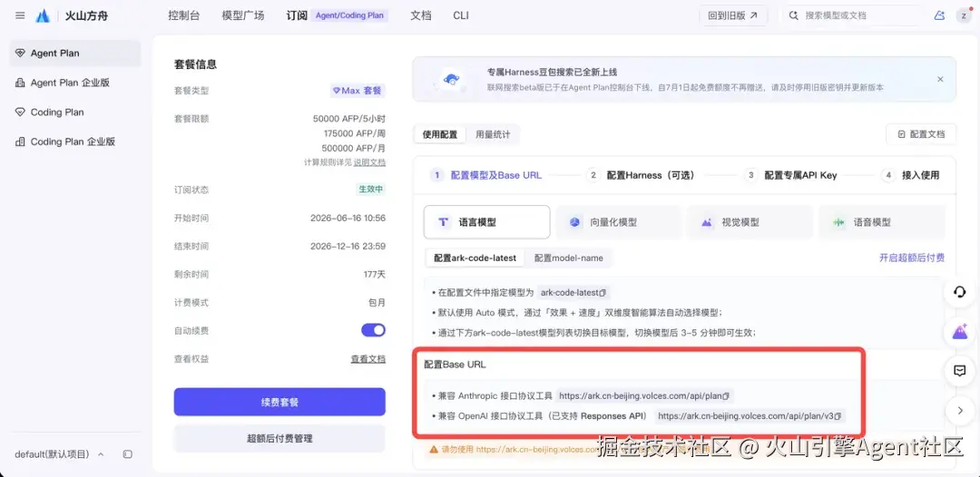Open CLI in top navigation
This screenshot has width=980, height=477.
(461, 15)
